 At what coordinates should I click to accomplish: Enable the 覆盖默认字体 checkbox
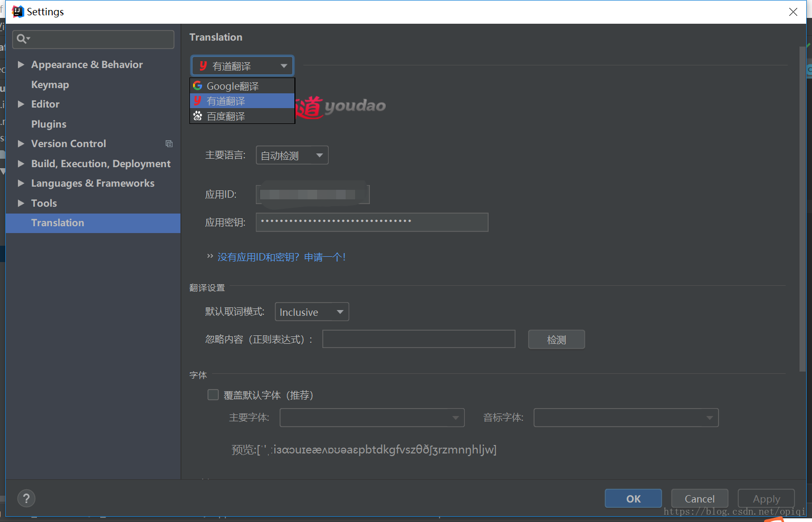[x=213, y=395]
